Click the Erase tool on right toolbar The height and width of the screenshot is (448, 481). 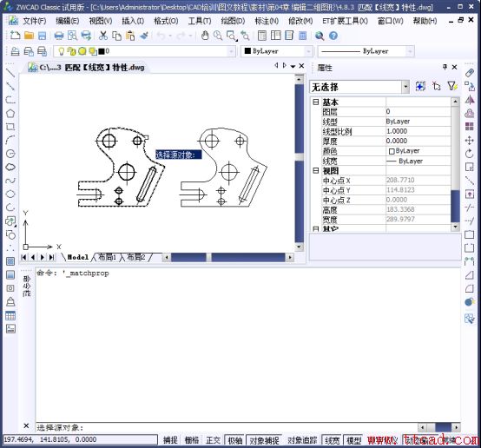pos(469,73)
